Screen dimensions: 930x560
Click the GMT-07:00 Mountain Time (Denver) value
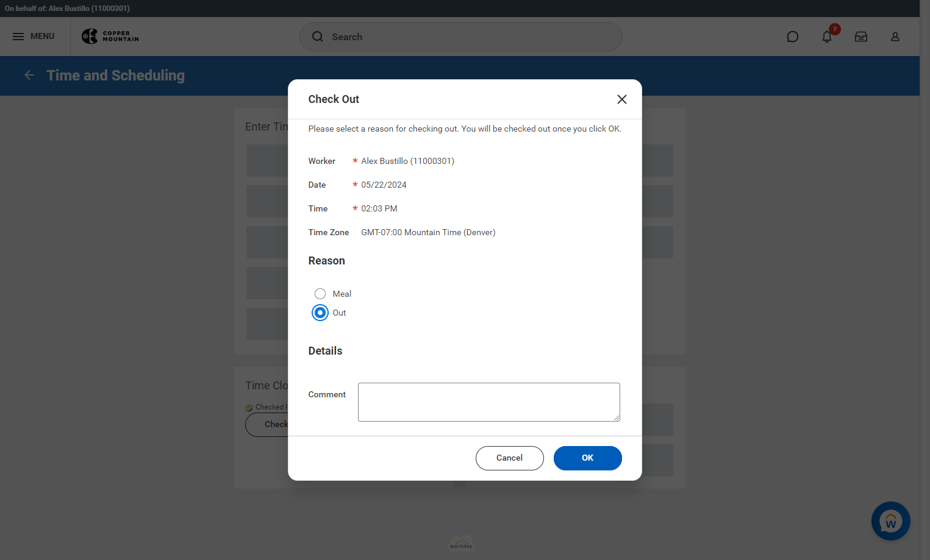pos(428,232)
